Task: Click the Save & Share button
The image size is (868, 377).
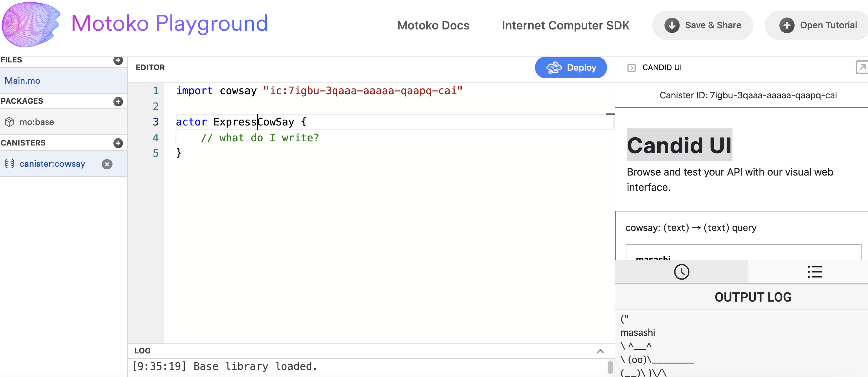Action: click(x=702, y=25)
